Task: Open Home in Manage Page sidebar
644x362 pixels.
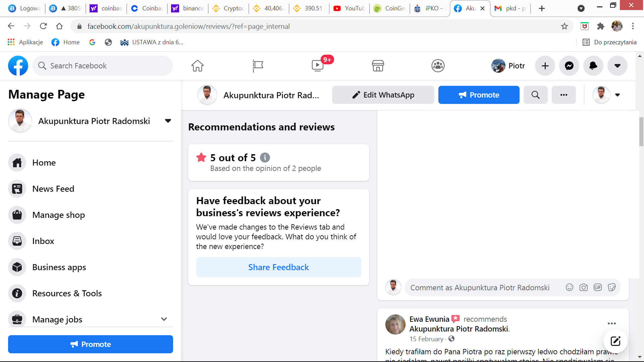Action: (91, 163)
